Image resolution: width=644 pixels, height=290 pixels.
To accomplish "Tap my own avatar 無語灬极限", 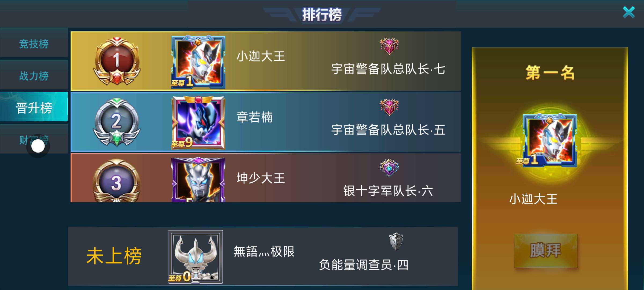I will click(195, 257).
